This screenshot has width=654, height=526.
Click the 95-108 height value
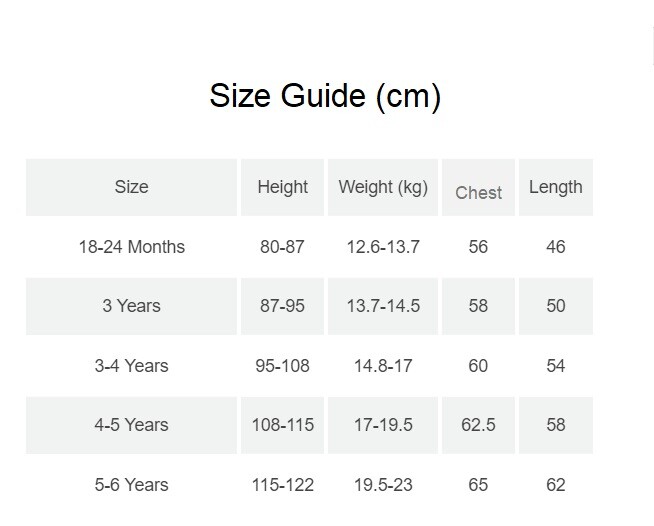[x=282, y=366]
